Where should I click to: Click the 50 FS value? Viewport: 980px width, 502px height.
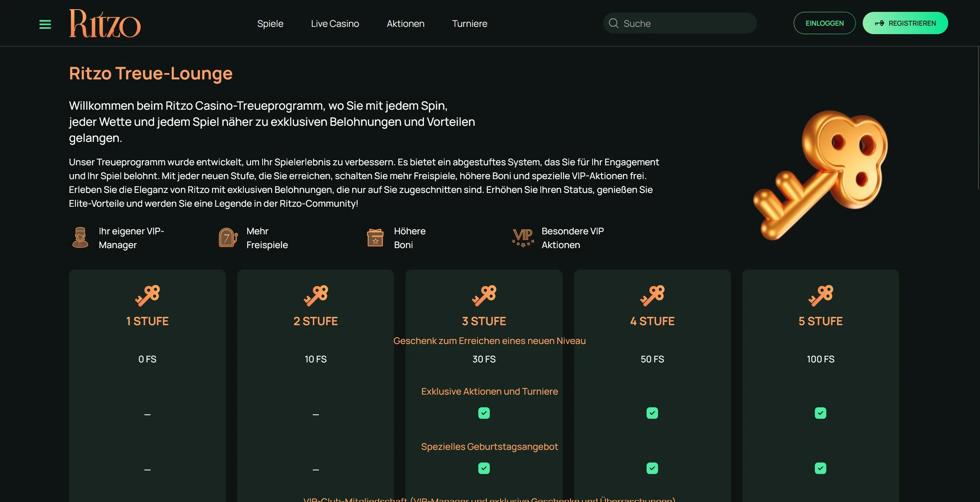[x=652, y=359]
